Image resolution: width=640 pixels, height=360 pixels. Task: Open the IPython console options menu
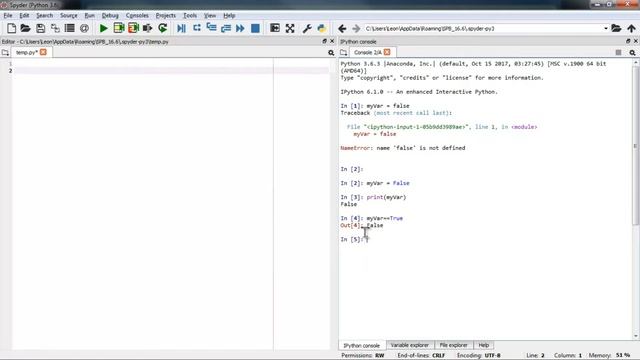tap(632, 53)
